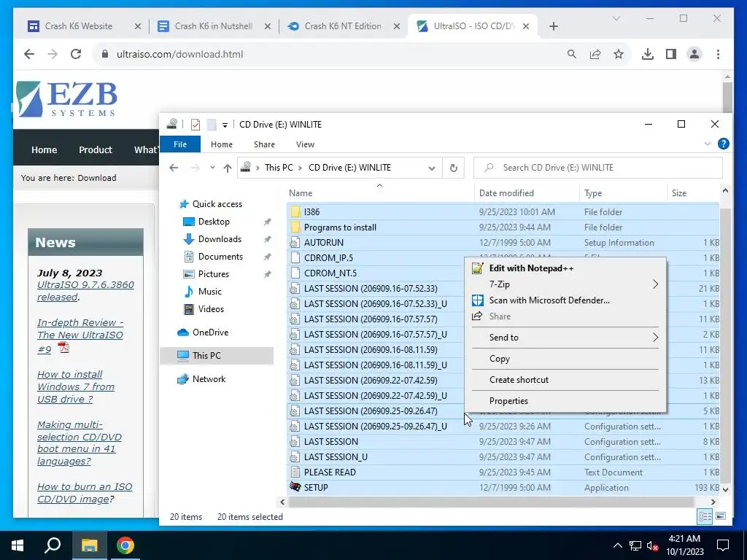Switch to details view layout icon
Image resolution: width=747 pixels, height=560 pixels.
705,517
